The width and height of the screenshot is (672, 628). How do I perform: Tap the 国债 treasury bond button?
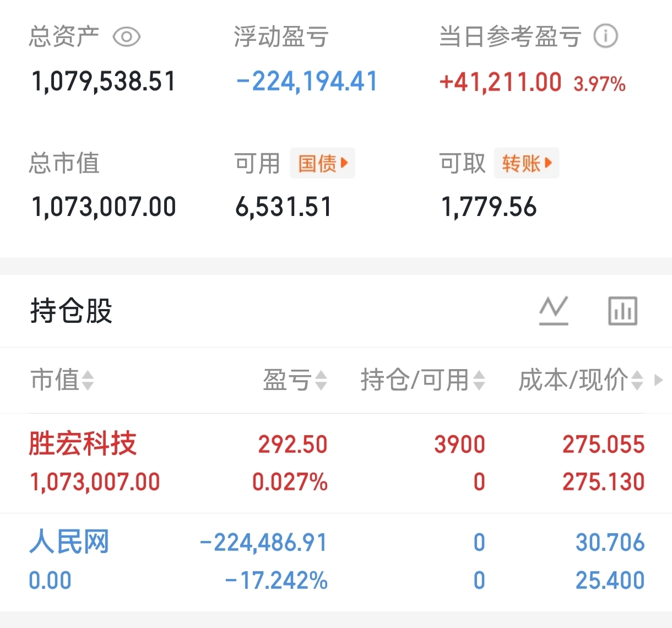coord(322,163)
